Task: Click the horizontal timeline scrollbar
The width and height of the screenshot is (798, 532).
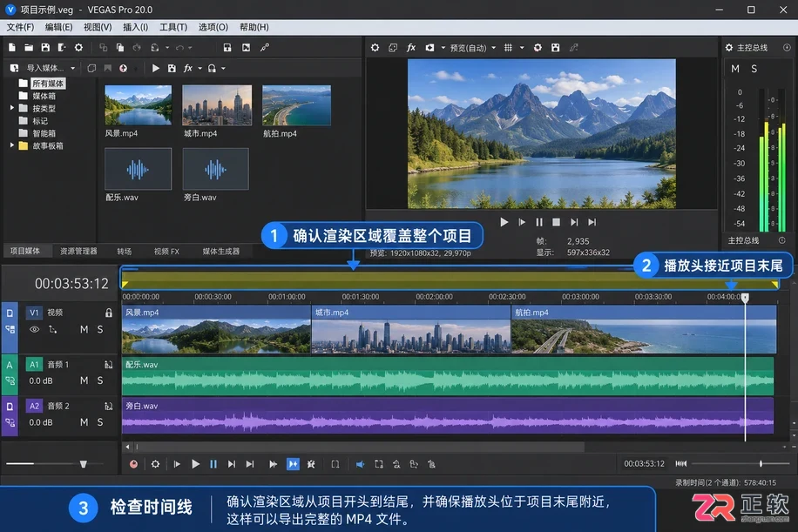Action: 359,447
